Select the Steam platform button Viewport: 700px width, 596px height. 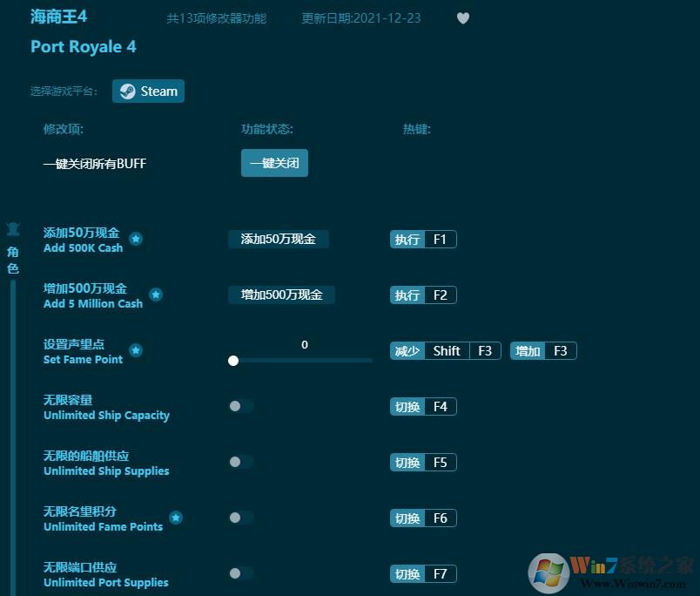point(148,91)
